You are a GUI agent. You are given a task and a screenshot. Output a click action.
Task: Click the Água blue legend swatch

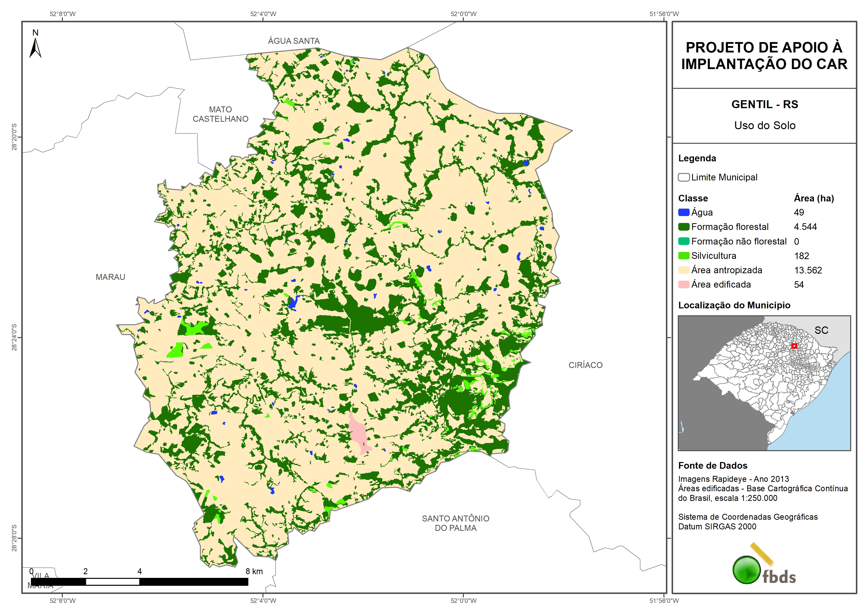[683, 212]
